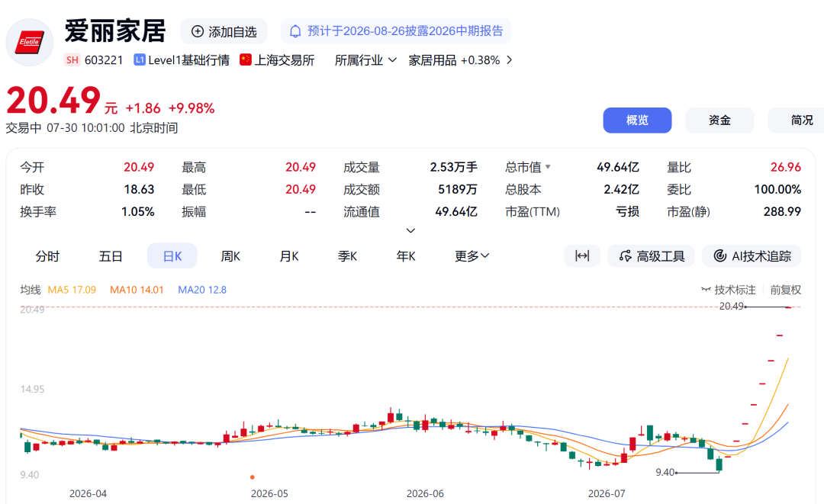
Task: Open 高级工具 advanced tools
Action: tap(652, 255)
